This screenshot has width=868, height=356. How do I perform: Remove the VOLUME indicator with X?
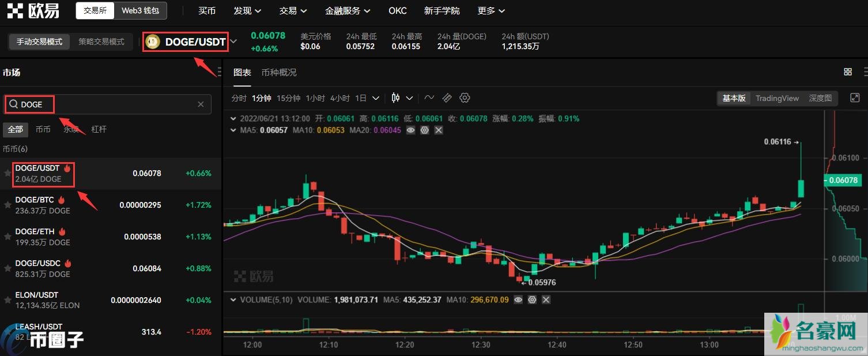[546, 300]
